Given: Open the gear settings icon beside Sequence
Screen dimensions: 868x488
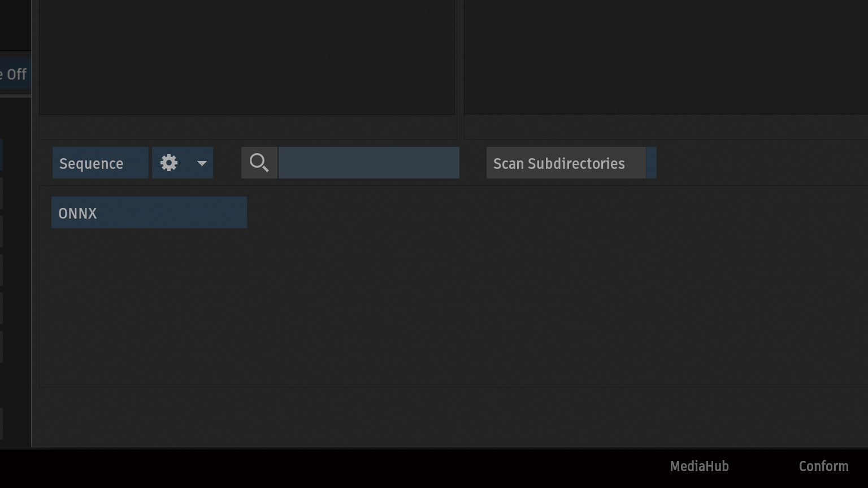Looking at the screenshot, I should click(169, 163).
